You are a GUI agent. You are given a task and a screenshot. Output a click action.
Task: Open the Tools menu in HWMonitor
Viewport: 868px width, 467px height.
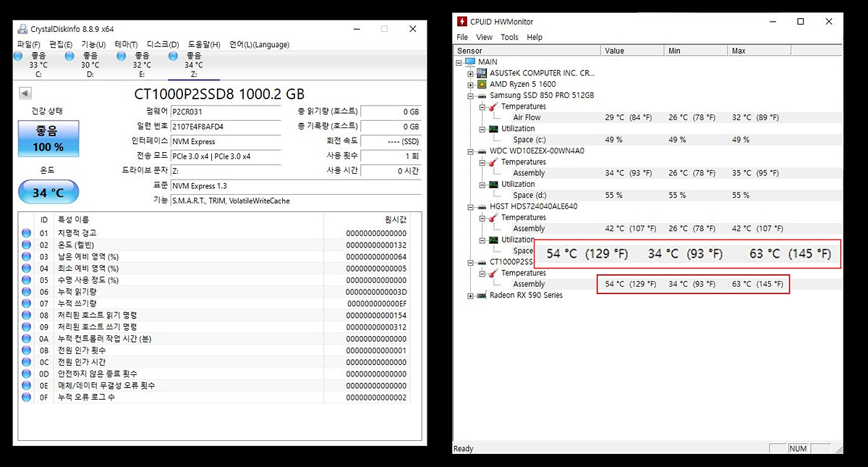point(509,37)
